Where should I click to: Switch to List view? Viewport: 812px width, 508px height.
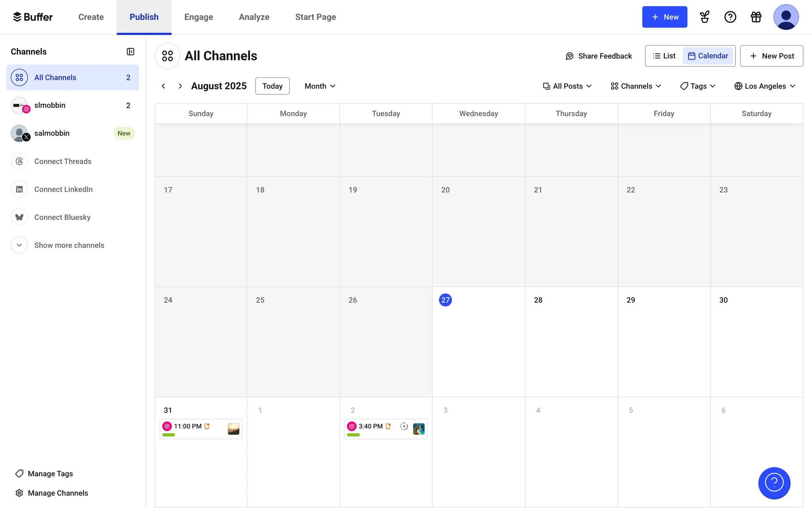click(x=664, y=56)
